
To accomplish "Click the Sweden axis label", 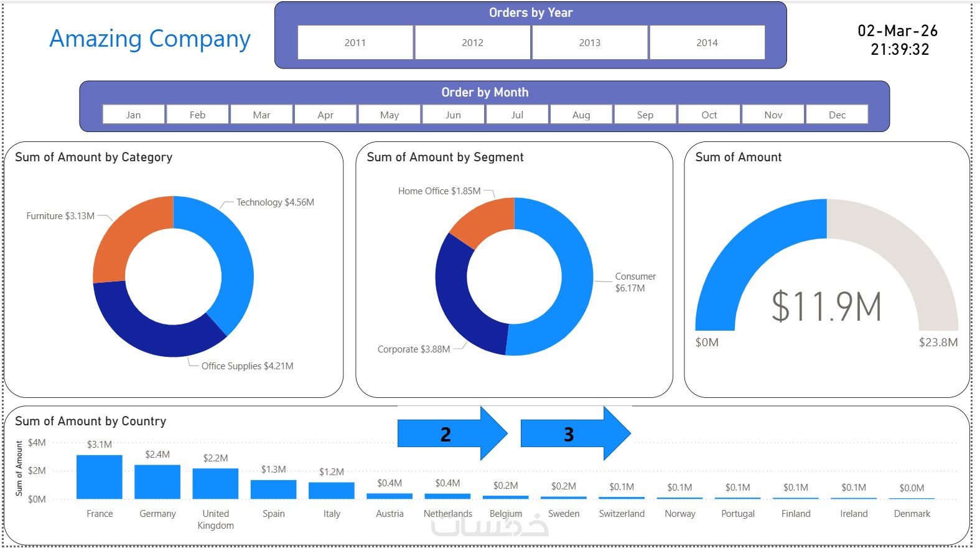I will [x=564, y=514].
